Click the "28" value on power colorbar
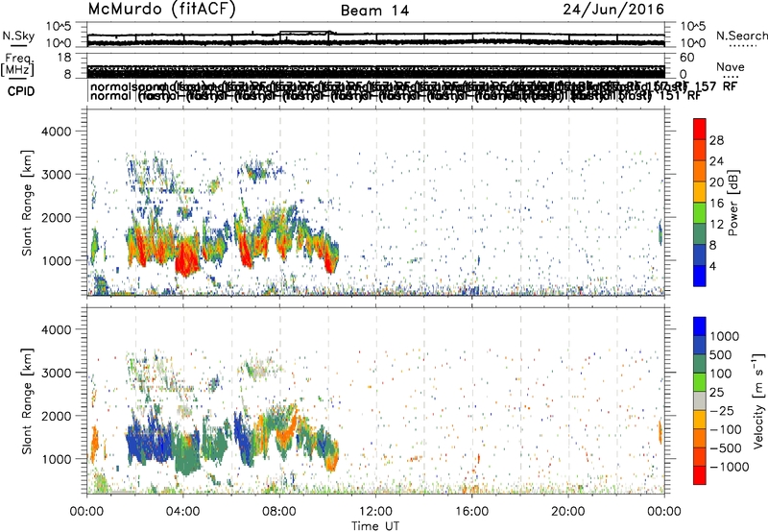Viewport: 768px width, 532px height. coord(716,140)
